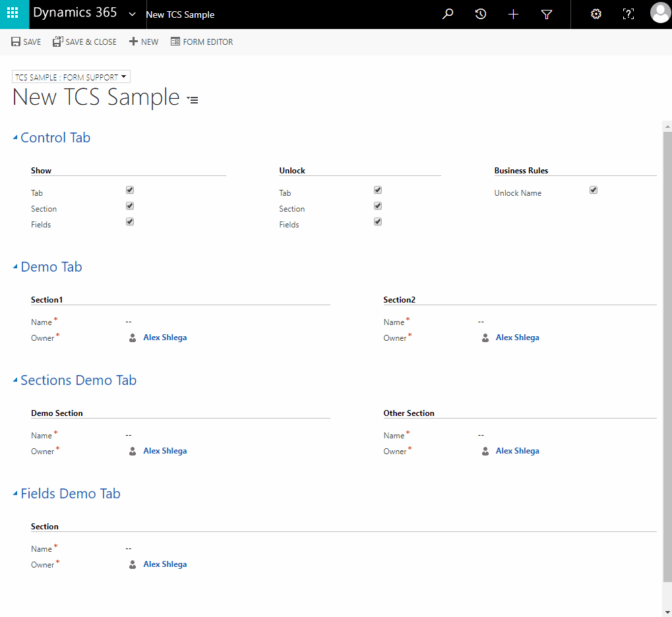672x617 pixels.
Task: Click the 'Unlock' section header
Action: pos(292,171)
